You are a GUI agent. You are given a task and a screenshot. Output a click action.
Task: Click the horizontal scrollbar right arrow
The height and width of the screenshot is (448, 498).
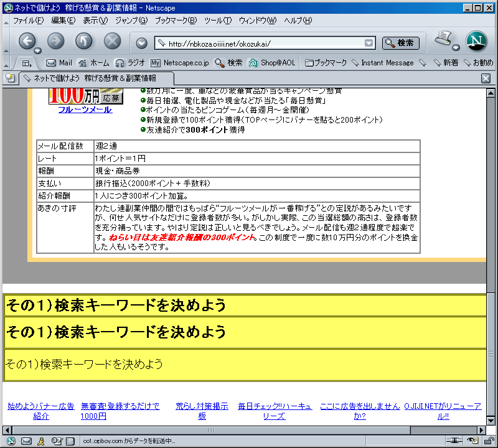pos(481,430)
